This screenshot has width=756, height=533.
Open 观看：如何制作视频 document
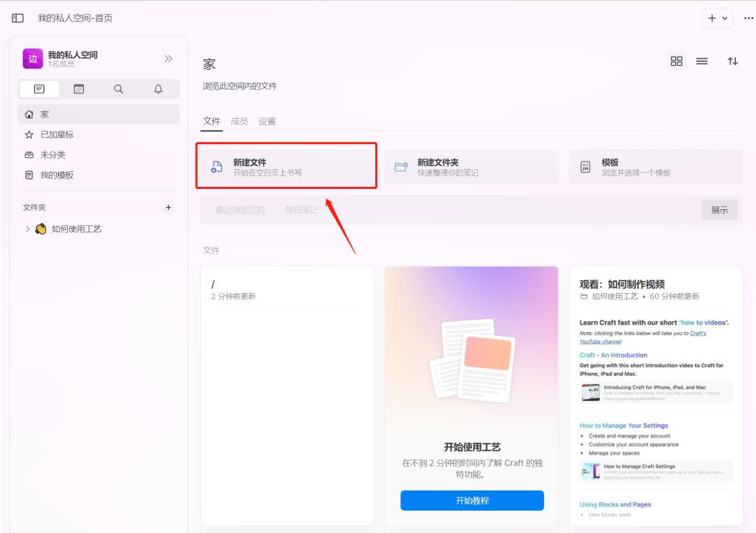[656, 396]
